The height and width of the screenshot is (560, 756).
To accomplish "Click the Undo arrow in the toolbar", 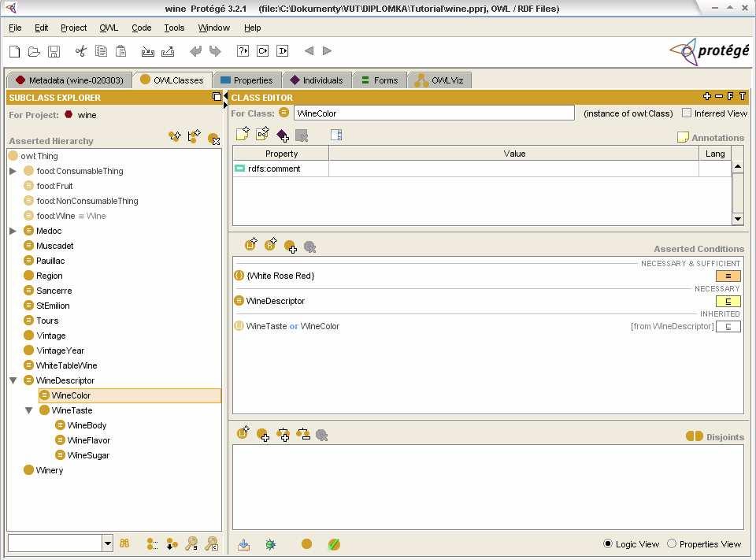I will (195, 50).
